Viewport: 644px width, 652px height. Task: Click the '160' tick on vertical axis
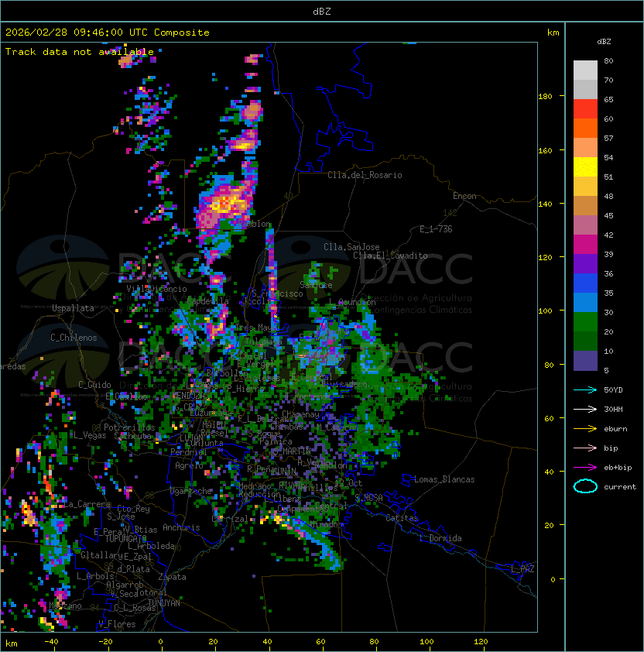545,150
